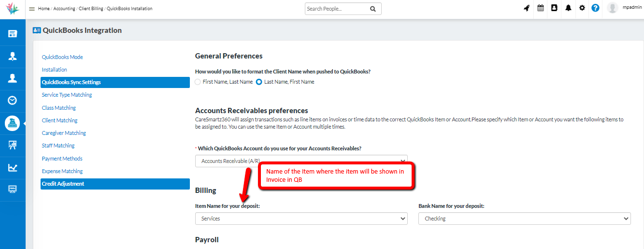
Task: Select Last Name, First Name radio option
Action: pos(259,82)
